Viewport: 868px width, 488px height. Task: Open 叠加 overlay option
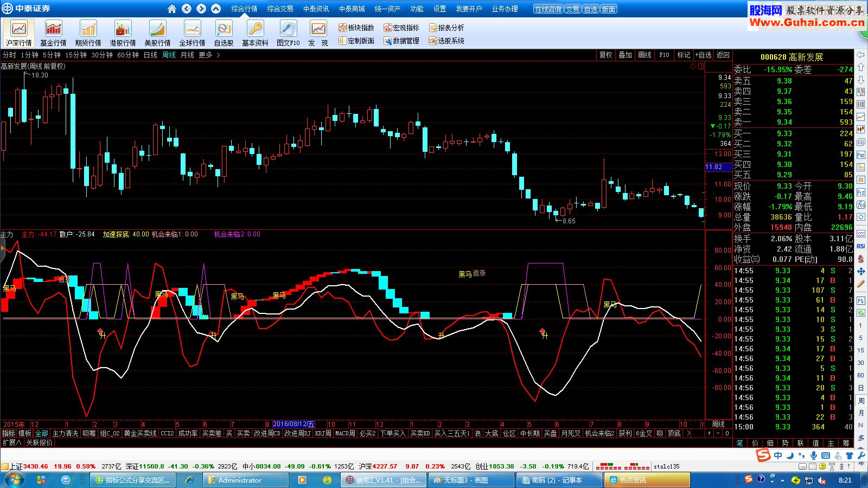tap(625, 55)
